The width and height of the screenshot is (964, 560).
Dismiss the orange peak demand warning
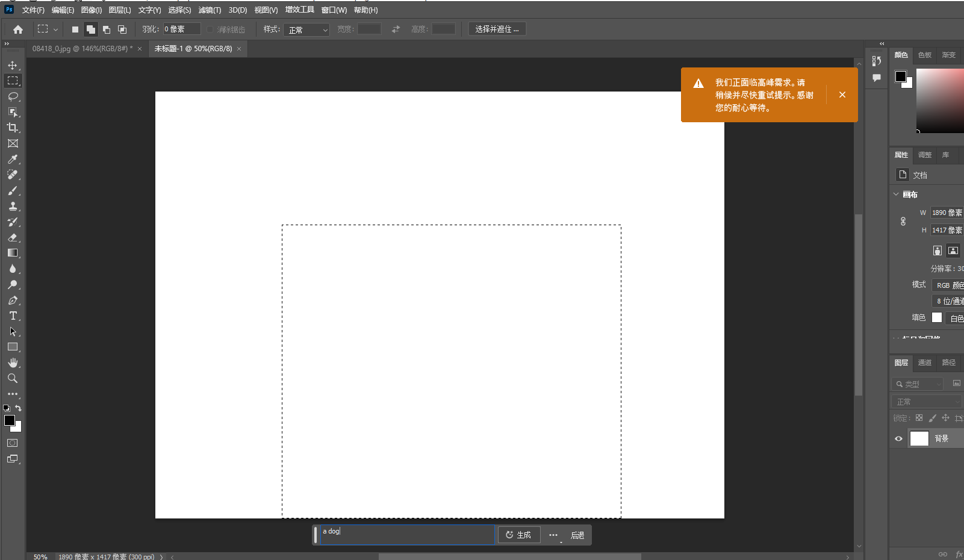[x=842, y=95]
